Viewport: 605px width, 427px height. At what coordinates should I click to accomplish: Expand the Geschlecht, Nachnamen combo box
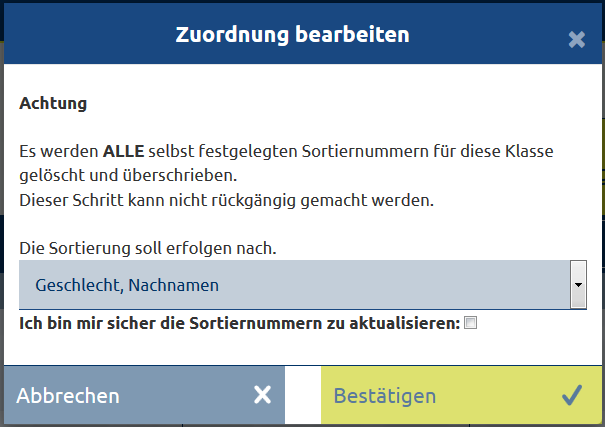pos(303,285)
